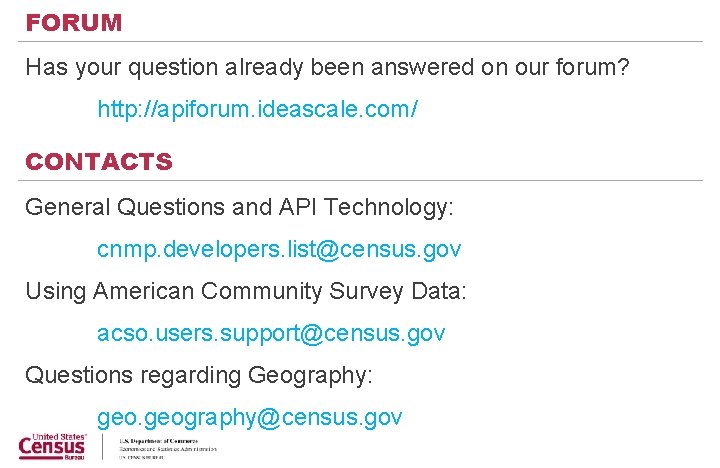Click the United States Census Bureau logo
The image size is (720, 468).
(53, 447)
